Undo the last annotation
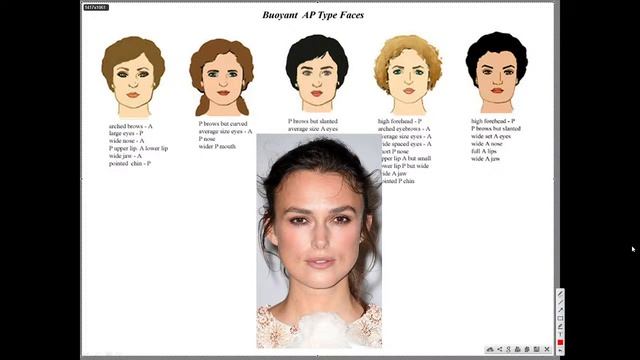 point(560,350)
